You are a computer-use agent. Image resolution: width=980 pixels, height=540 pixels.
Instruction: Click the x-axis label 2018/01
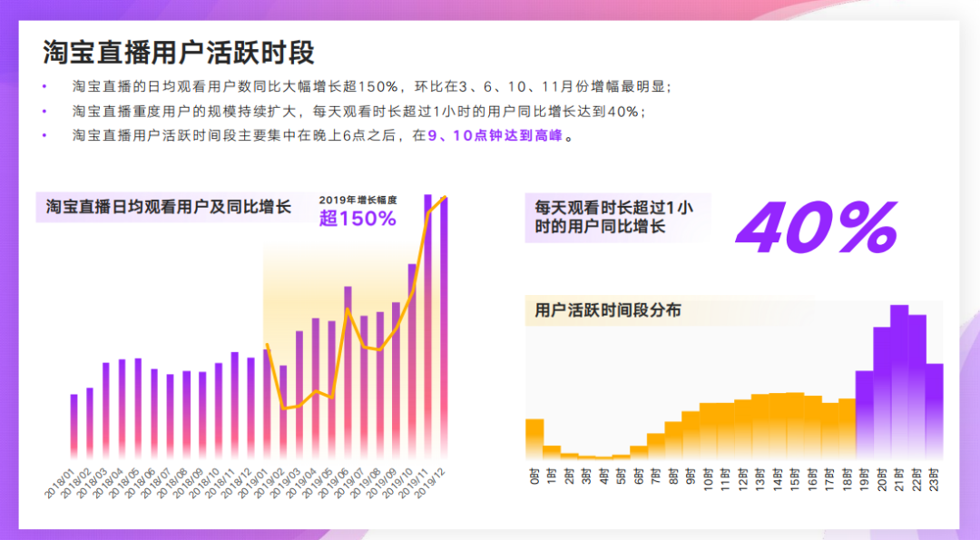tap(59, 483)
